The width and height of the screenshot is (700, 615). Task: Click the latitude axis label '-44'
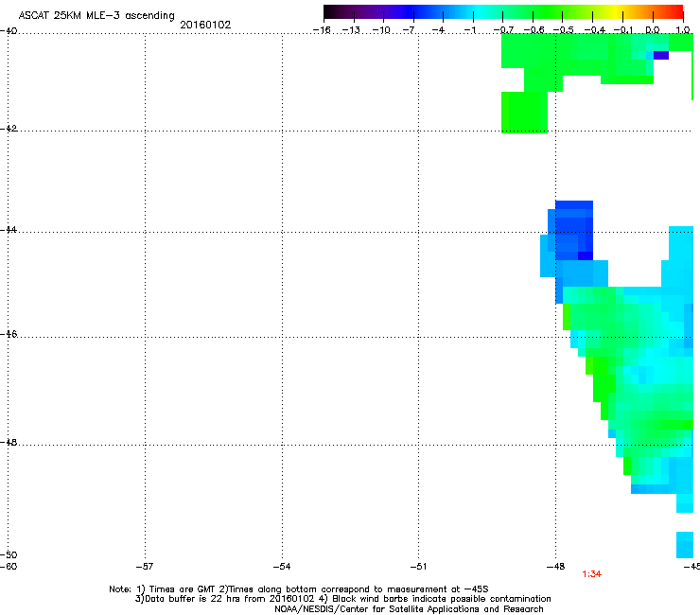tap(9, 230)
